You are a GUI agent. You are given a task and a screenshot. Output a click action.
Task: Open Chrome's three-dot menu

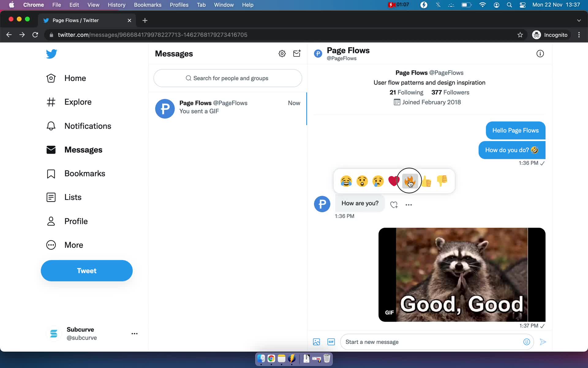click(x=579, y=35)
